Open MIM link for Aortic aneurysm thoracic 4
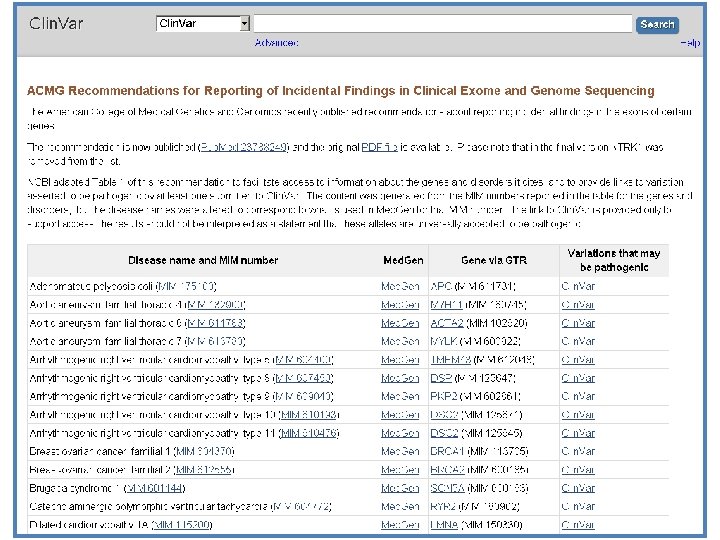 (216, 305)
